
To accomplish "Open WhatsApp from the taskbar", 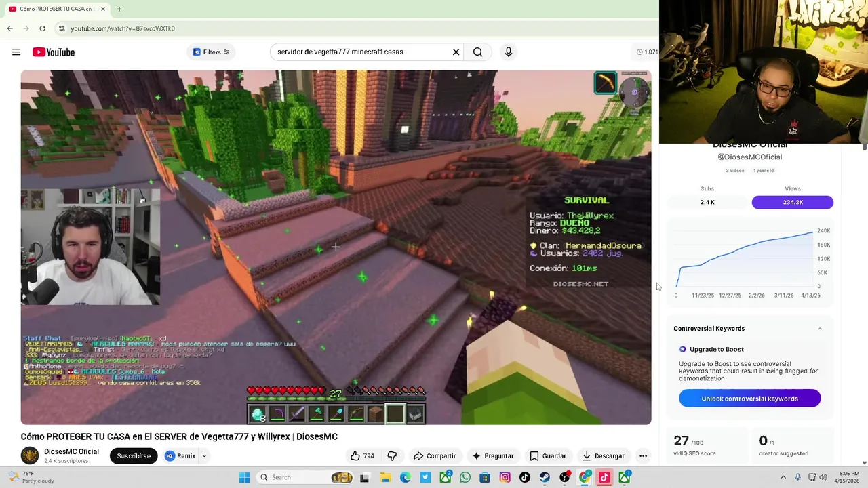I will (x=465, y=477).
